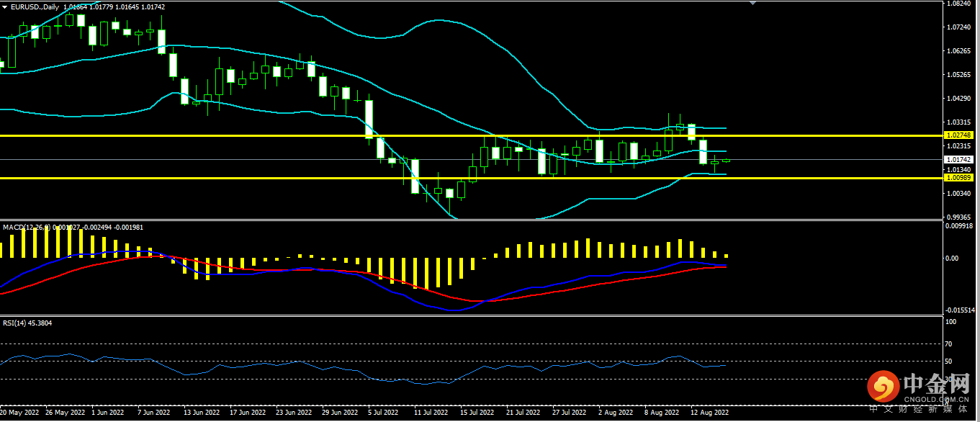Click the 15 Jul 2022 date label

coord(477,413)
